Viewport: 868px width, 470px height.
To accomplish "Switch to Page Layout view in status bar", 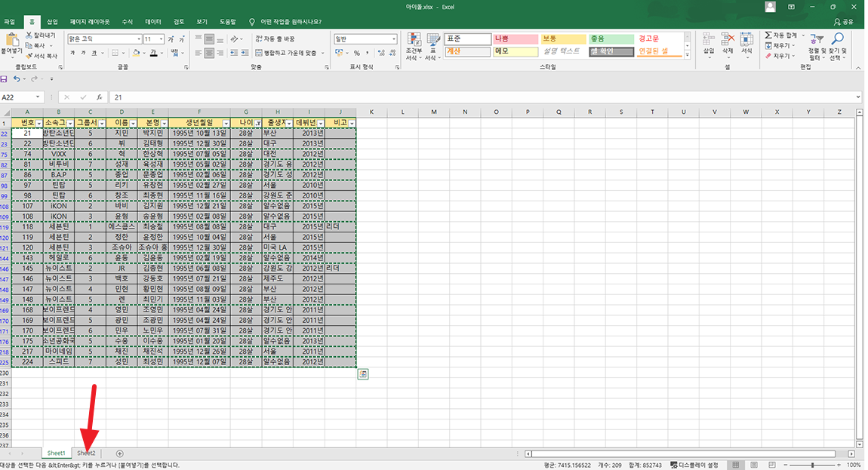I will coord(754,465).
